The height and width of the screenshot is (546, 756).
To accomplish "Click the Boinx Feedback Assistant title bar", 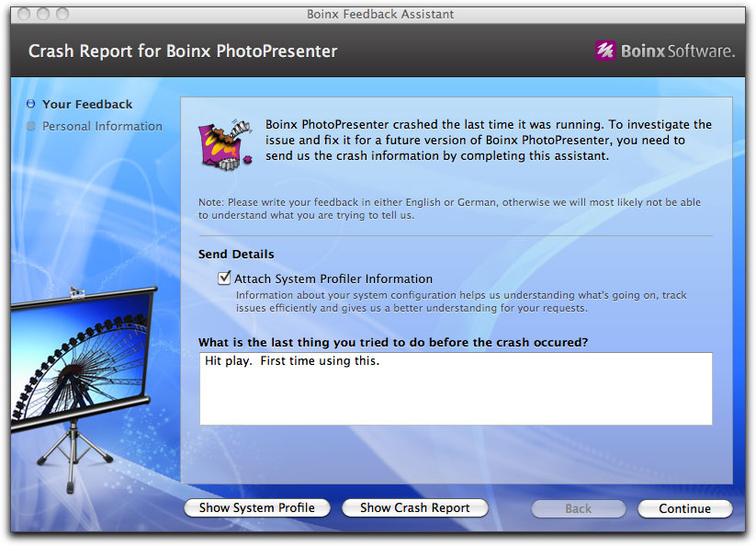I will point(379,14).
